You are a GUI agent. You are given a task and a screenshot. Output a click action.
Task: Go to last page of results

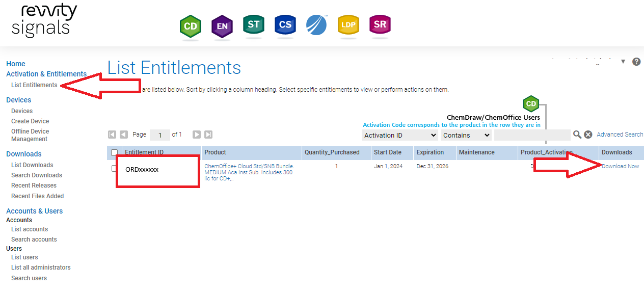click(208, 135)
